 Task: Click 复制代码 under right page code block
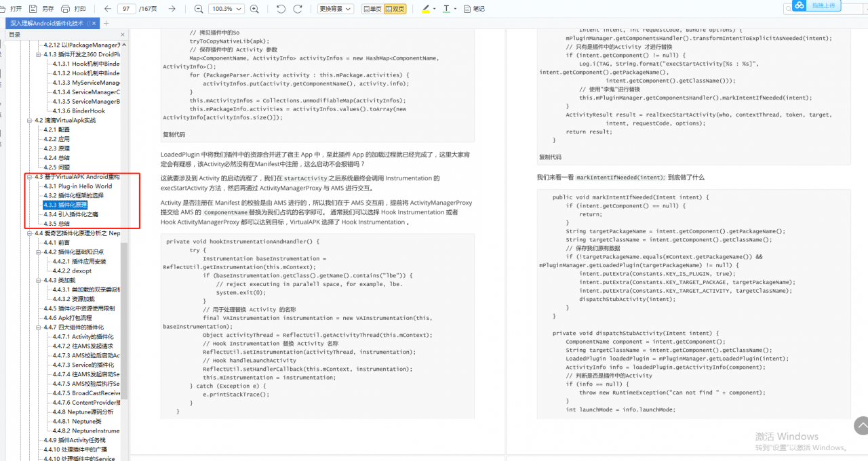point(549,157)
